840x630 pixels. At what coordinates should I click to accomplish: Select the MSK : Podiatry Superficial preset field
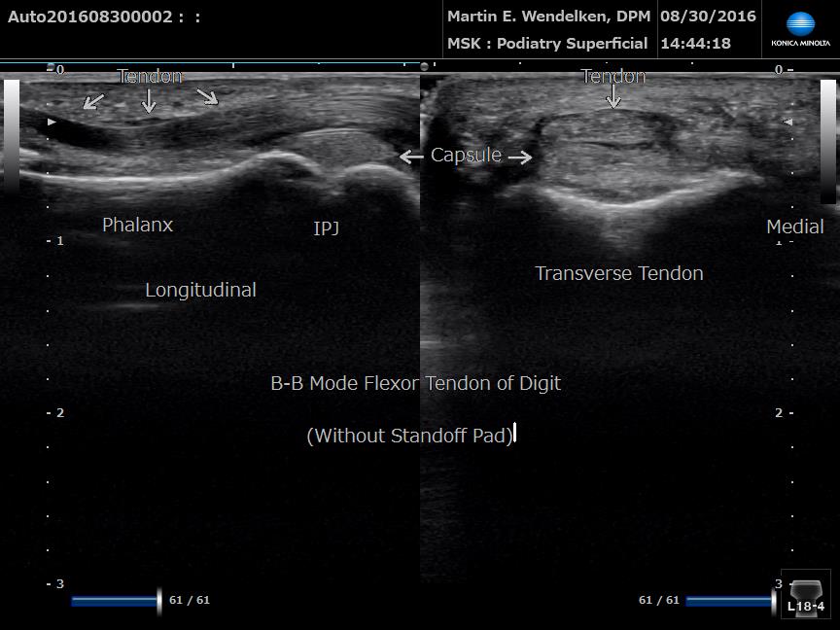click(x=547, y=44)
